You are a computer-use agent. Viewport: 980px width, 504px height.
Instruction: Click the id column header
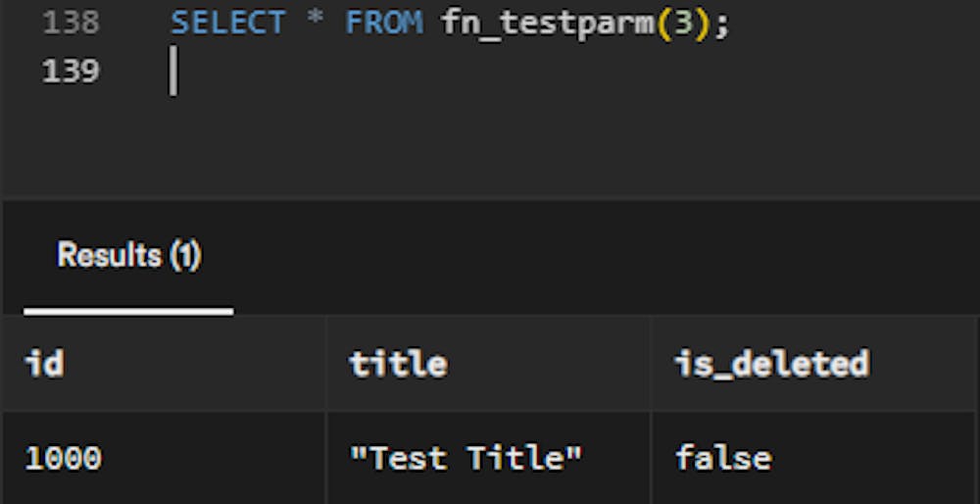point(44,364)
